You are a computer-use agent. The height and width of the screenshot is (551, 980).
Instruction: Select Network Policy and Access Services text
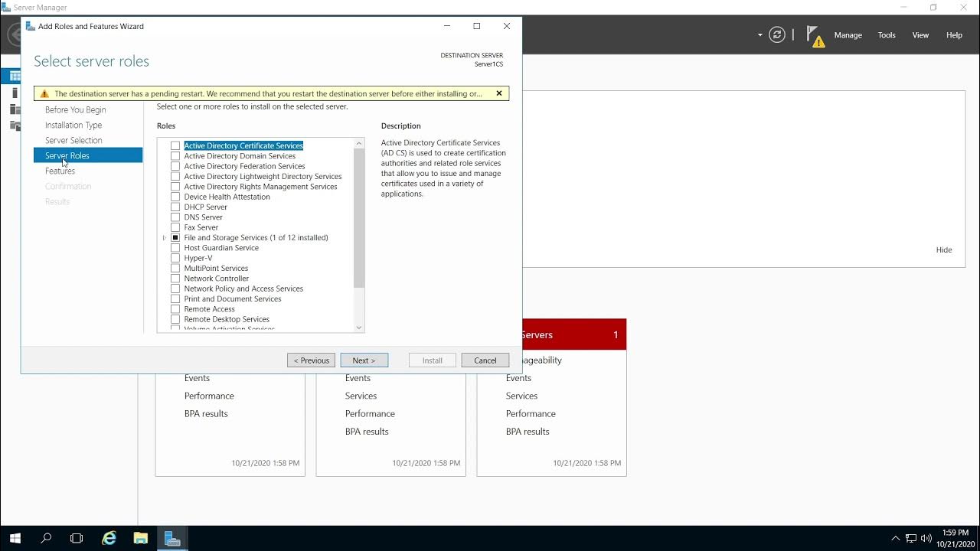point(243,289)
